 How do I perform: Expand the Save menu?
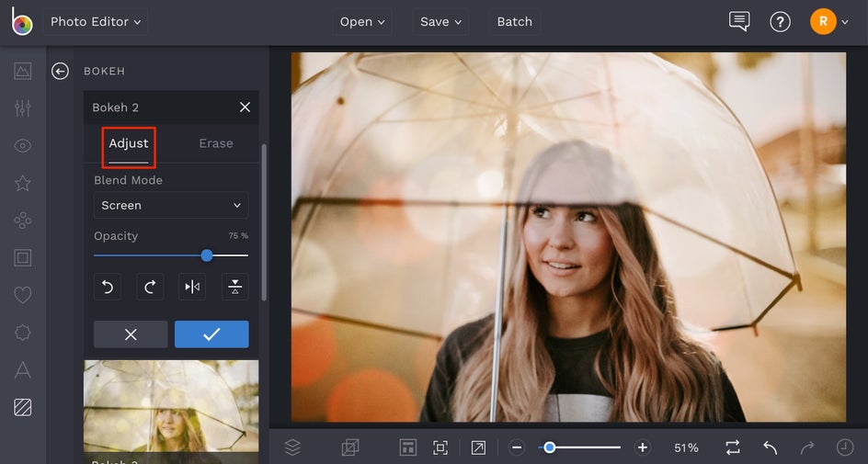click(x=440, y=22)
